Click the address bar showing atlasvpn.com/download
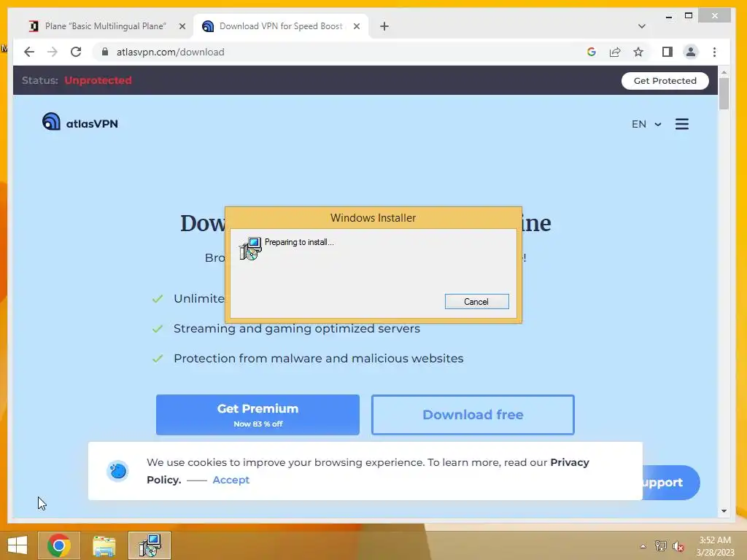Viewport: 747px width, 560px height. tap(340, 52)
